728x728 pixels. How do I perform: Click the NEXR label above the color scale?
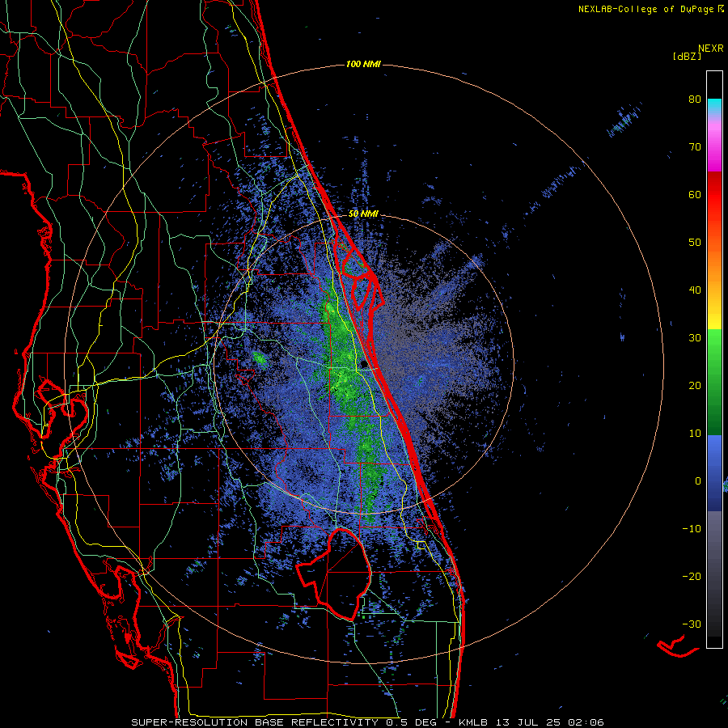click(x=711, y=48)
